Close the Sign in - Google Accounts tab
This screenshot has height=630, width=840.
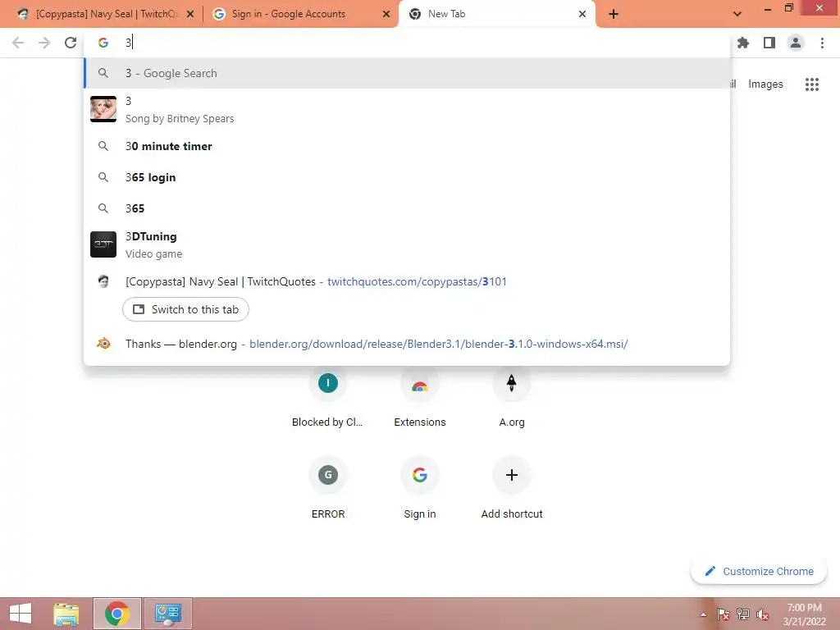click(386, 14)
